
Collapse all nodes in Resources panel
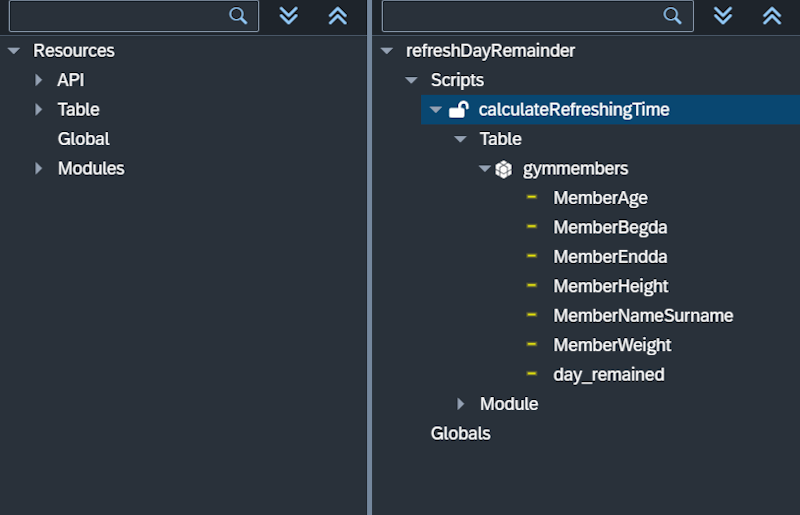coord(338,16)
